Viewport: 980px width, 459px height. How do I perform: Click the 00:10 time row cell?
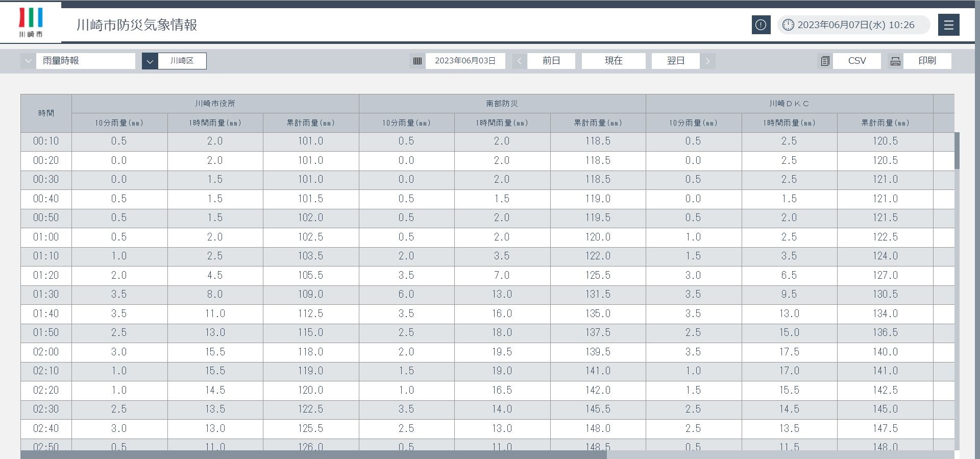click(46, 141)
